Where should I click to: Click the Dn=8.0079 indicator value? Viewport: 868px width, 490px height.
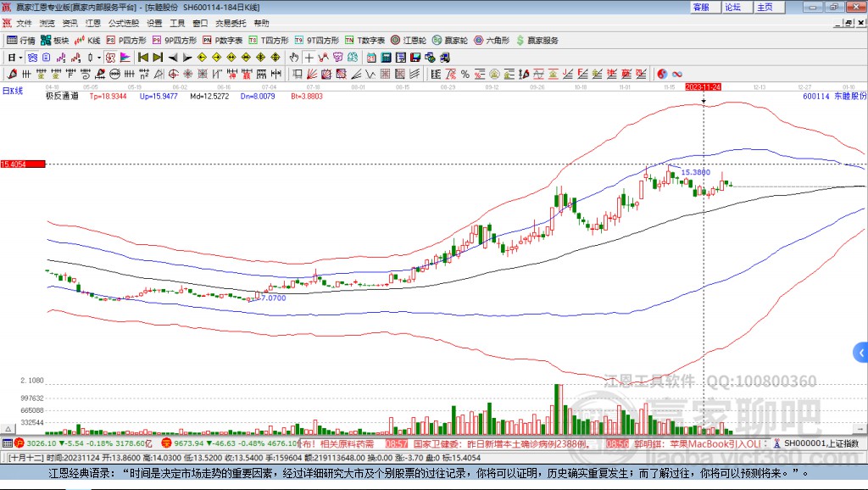(x=258, y=97)
